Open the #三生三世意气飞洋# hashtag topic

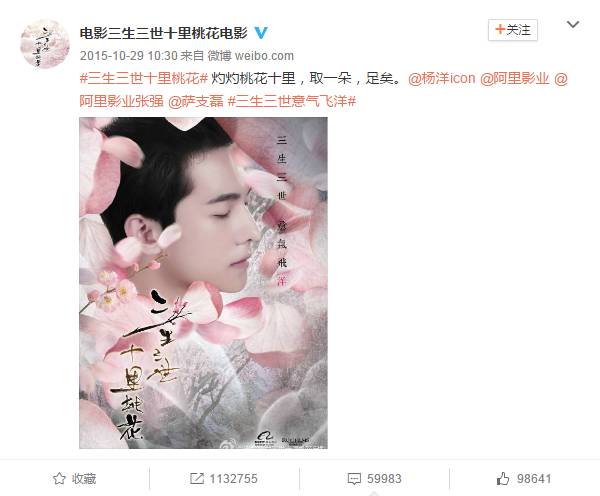tap(292, 101)
